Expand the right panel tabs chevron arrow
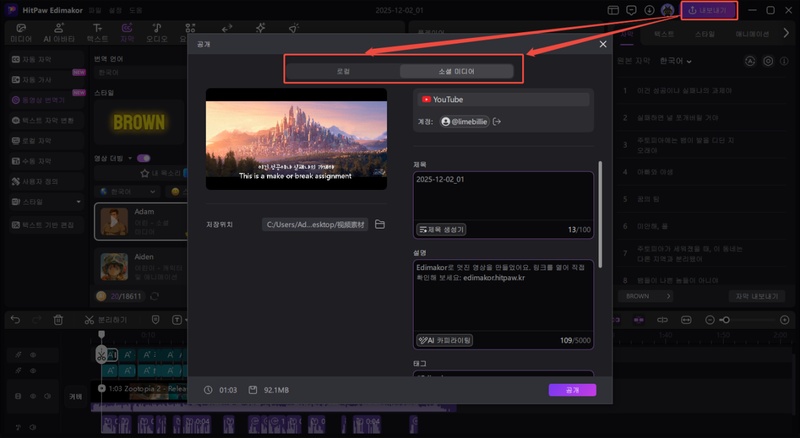The width and height of the screenshot is (800, 438). 788,34
